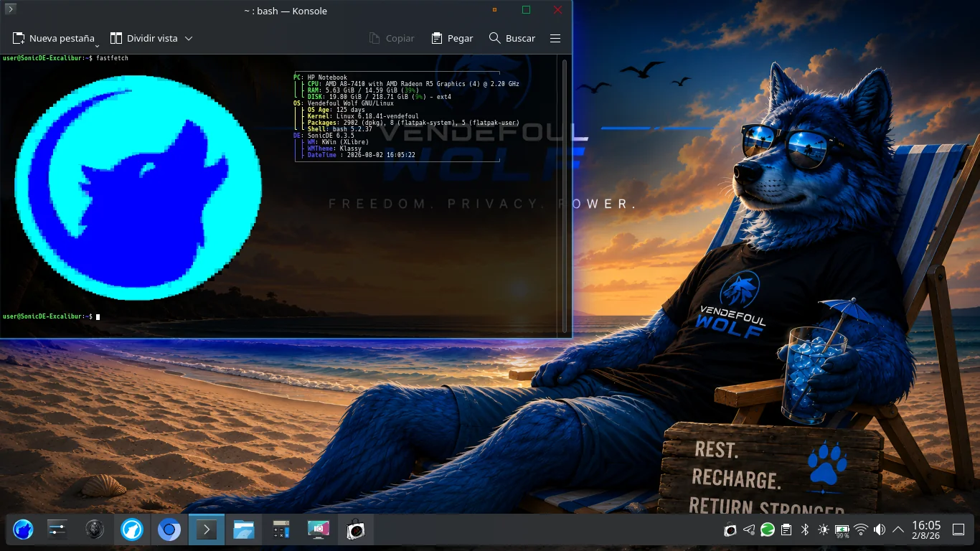The image size is (980, 551).
Task: Open the clipboard history tray icon
Action: tap(786, 530)
